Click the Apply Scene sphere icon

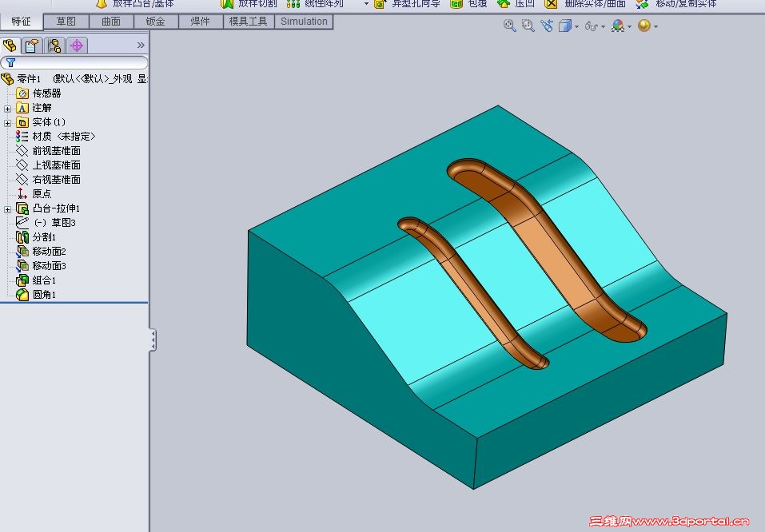[x=644, y=26]
